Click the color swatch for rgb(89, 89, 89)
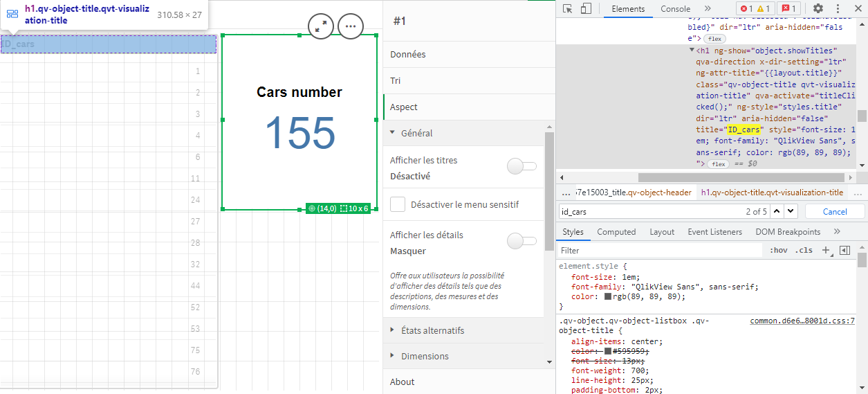Screen dimensions: 868x394 click(x=608, y=296)
